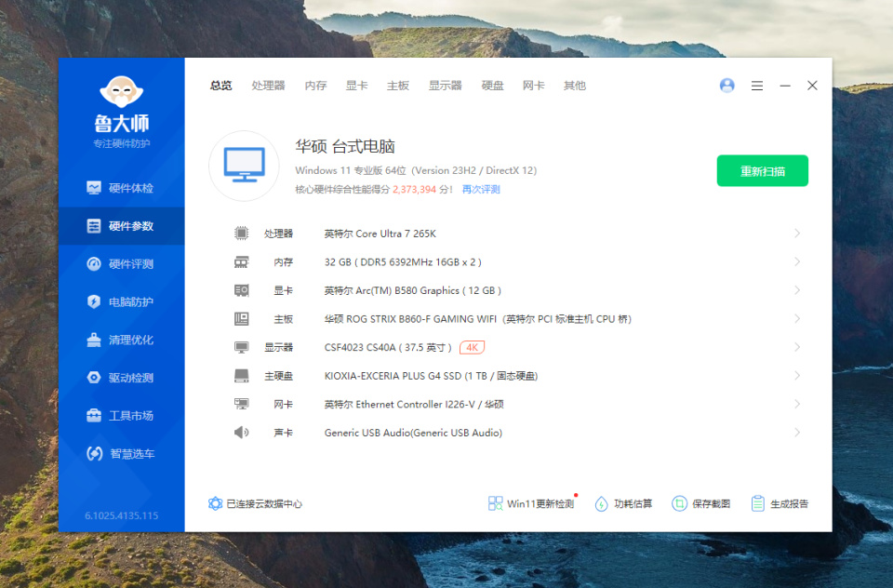This screenshot has width=893, height=588.
Task: Expand the 网卡 row chevron
Action: (x=797, y=405)
